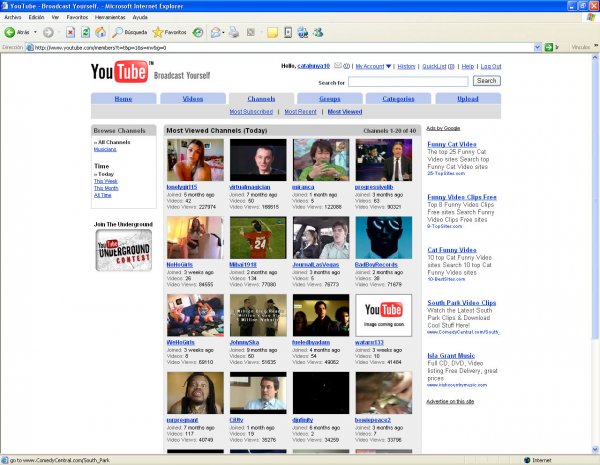Click the yellow note toolbar icon
Image resolution: width=600 pixels, height=465 pixels.
(272, 33)
